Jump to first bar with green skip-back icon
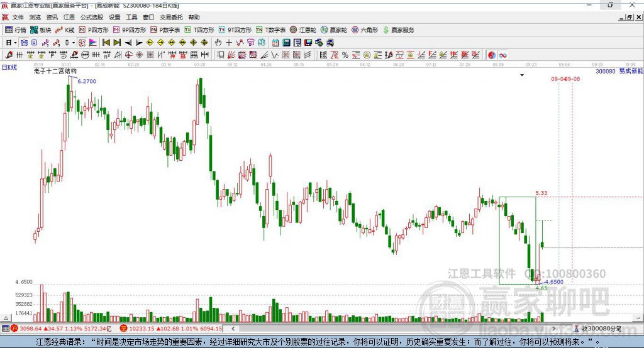This screenshot has height=348, width=644. 106,43
